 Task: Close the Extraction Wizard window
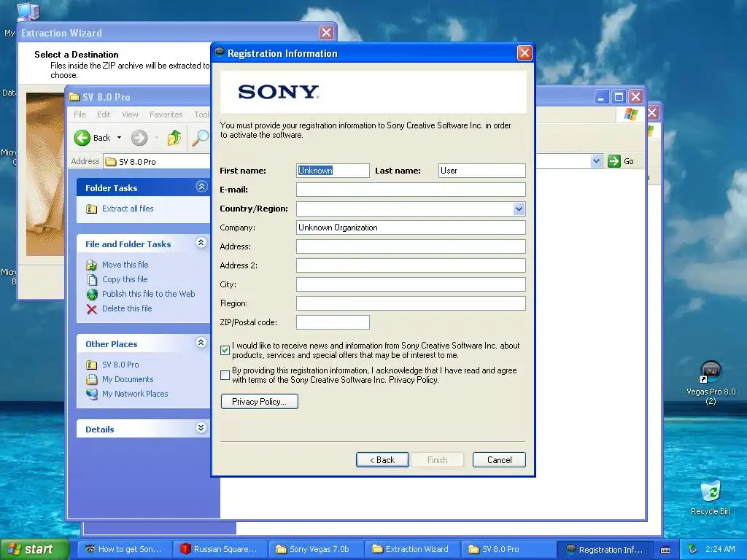tap(326, 32)
